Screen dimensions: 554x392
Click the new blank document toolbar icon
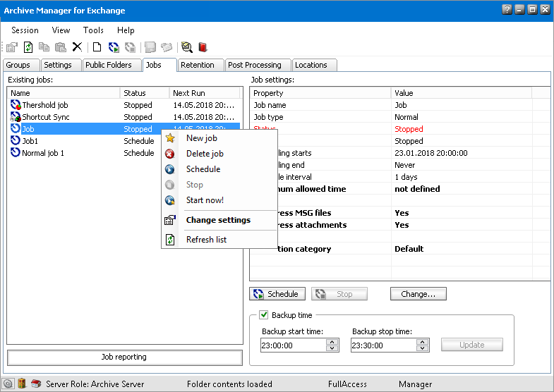tap(97, 47)
